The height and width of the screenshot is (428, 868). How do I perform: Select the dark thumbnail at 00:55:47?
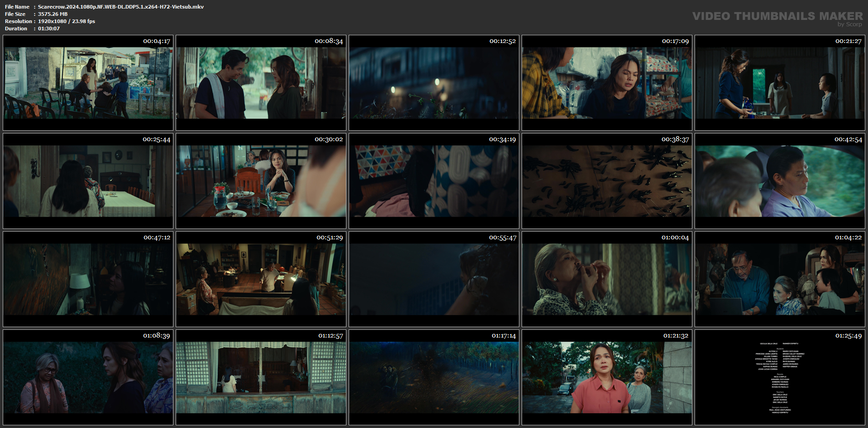434,279
